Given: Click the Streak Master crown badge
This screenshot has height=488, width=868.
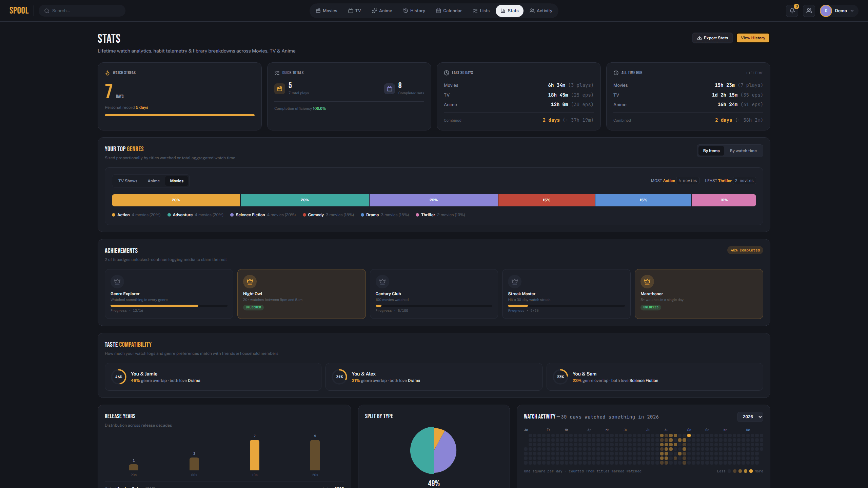Looking at the screenshot, I should [x=515, y=281].
